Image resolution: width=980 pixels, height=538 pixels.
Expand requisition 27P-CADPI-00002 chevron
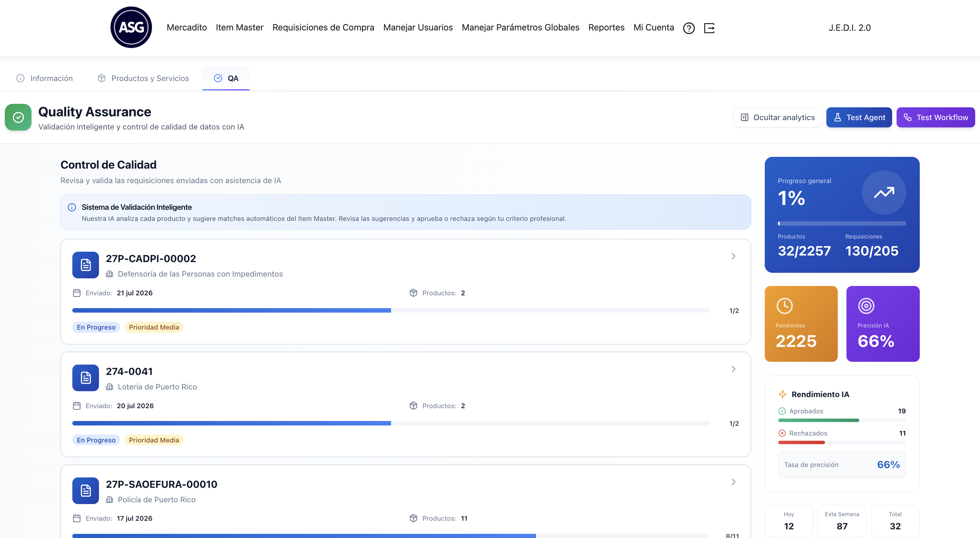coord(734,257)
